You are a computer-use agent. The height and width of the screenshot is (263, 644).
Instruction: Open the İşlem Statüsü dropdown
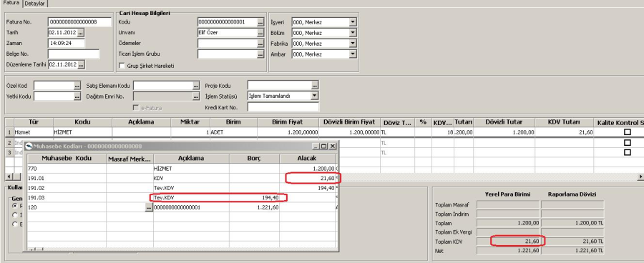[x=315, y=96]
